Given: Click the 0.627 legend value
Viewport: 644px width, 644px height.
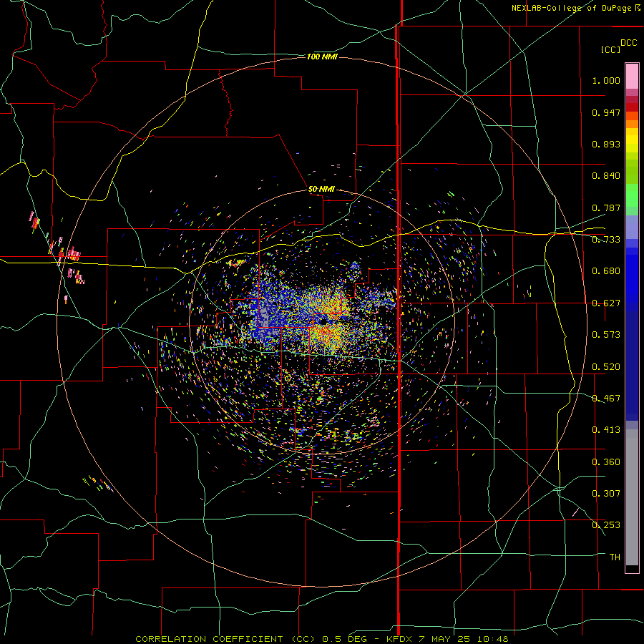Looking at the screenshot, I should [x=606, y=303].
